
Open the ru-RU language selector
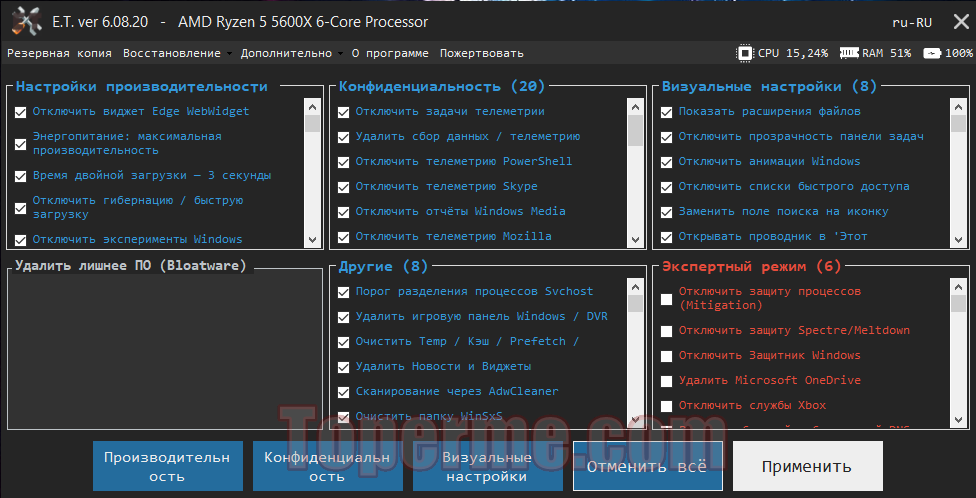[x=912, y=22]
